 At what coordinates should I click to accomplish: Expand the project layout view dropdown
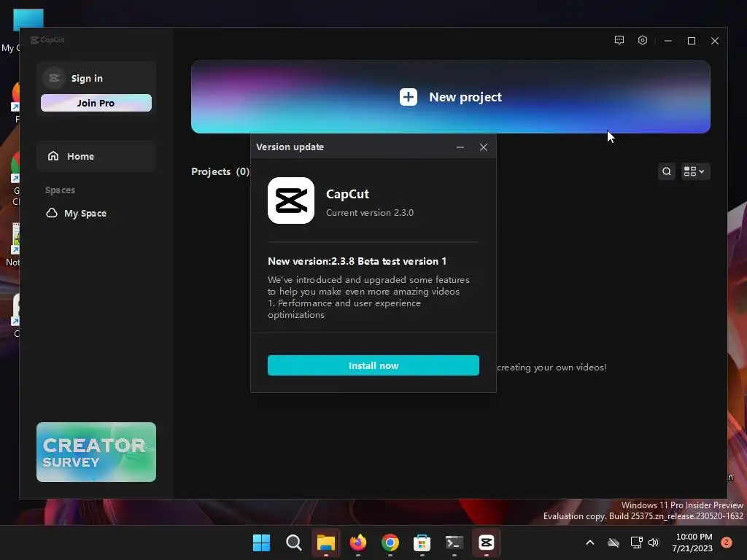[694, 171]
